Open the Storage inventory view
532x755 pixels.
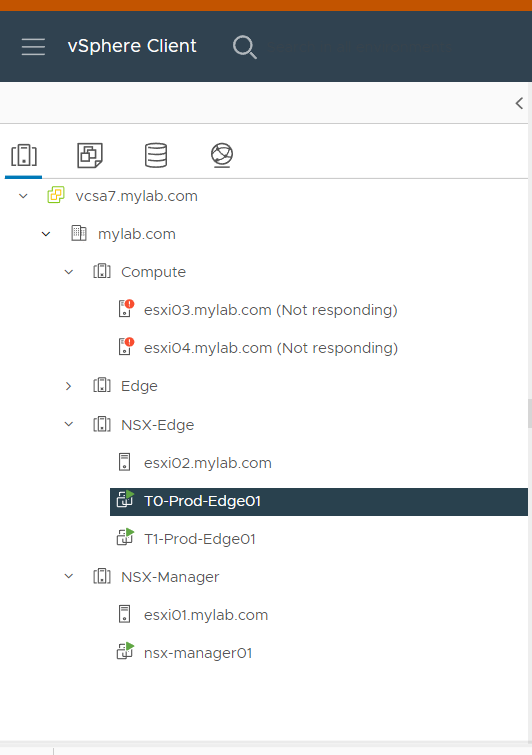[x=156, y=155]
